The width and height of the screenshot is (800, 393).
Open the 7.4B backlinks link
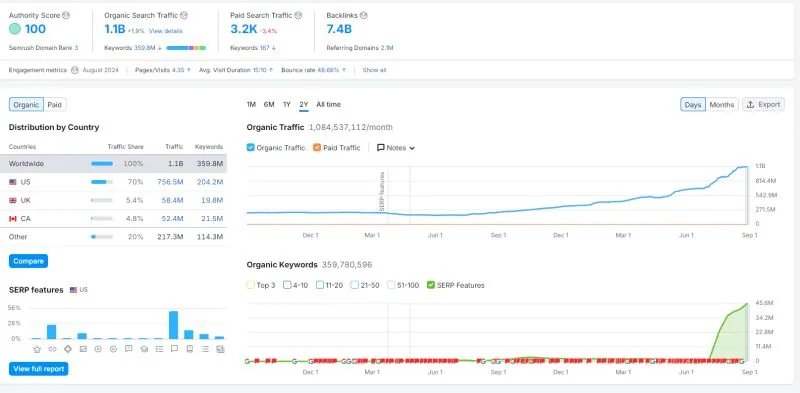point(339,29)
